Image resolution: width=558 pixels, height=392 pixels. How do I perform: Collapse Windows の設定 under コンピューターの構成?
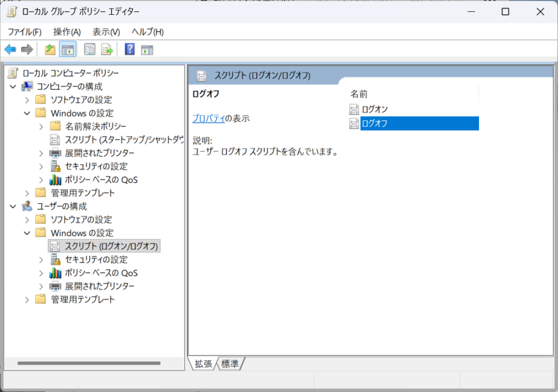coord(27,113)
